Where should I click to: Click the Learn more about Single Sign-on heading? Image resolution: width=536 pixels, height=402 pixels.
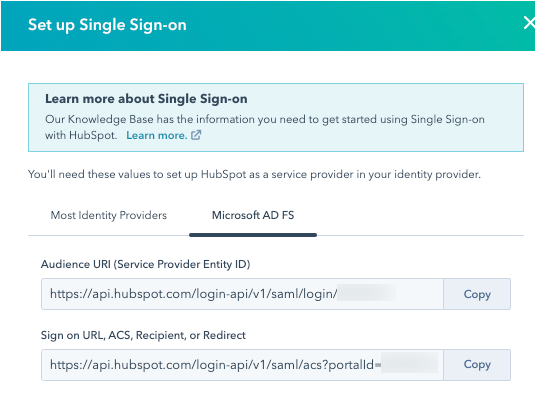click(x=146, y=99)
